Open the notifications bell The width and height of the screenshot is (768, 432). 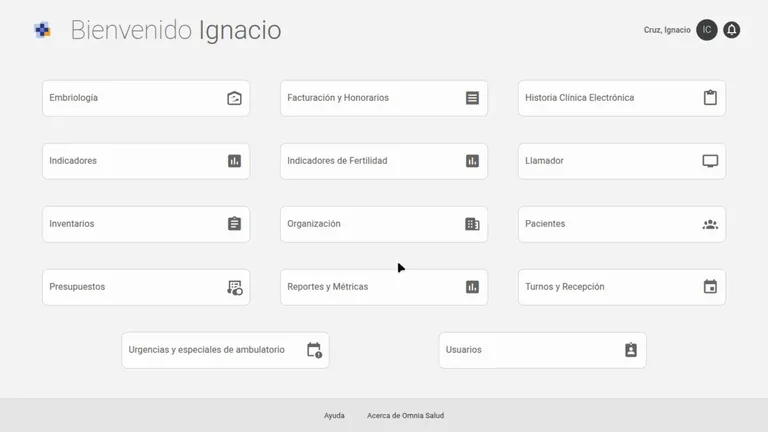coord(732,30)
